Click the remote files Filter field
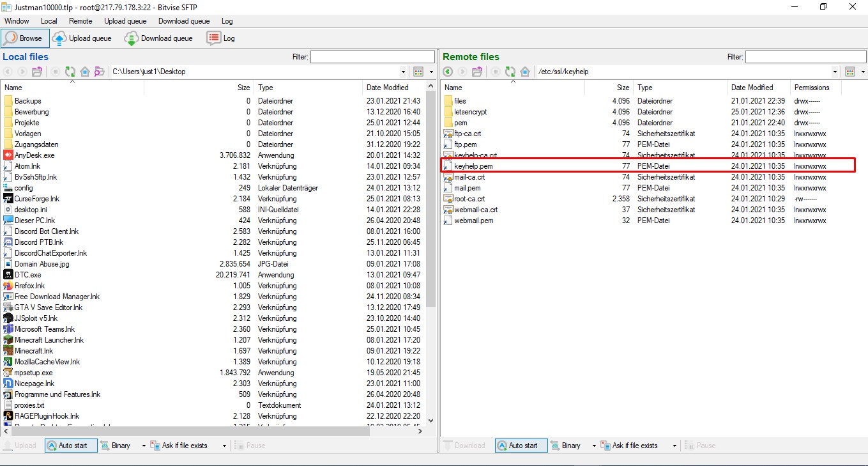The height and width of the screenshot is (466, 868). [805, 57]
